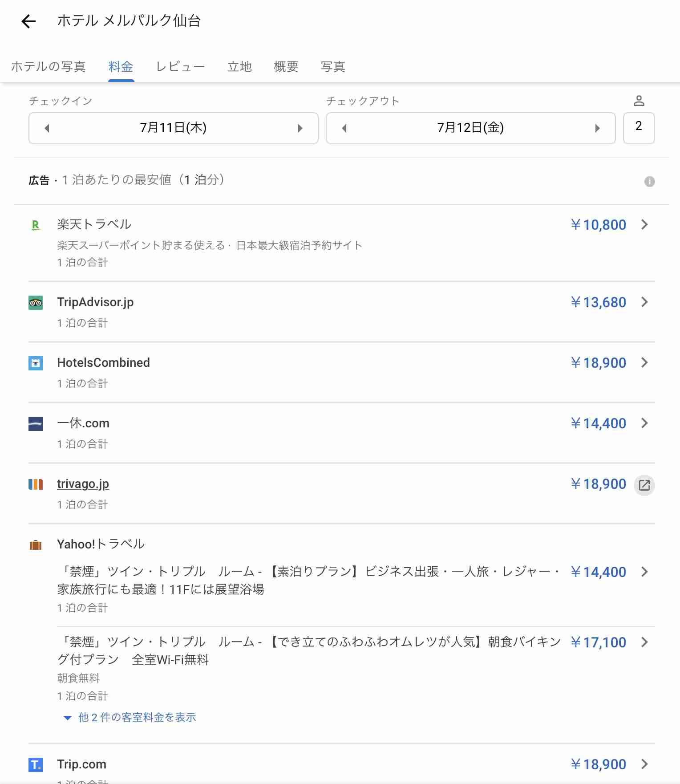The height and width of the screenshot is (784, 680).
Task: Click the Yahoo!トラベル suitcase icon
Action: [x=36, y=545]
